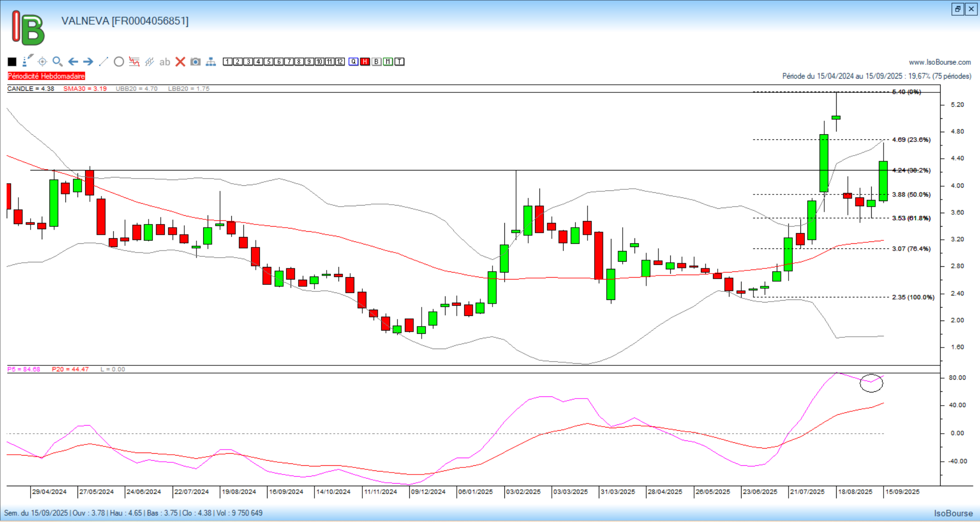This screenshot has height=522, width=980.
Task: Take a chart snapshot with camera icon
Action: (195, 62)
